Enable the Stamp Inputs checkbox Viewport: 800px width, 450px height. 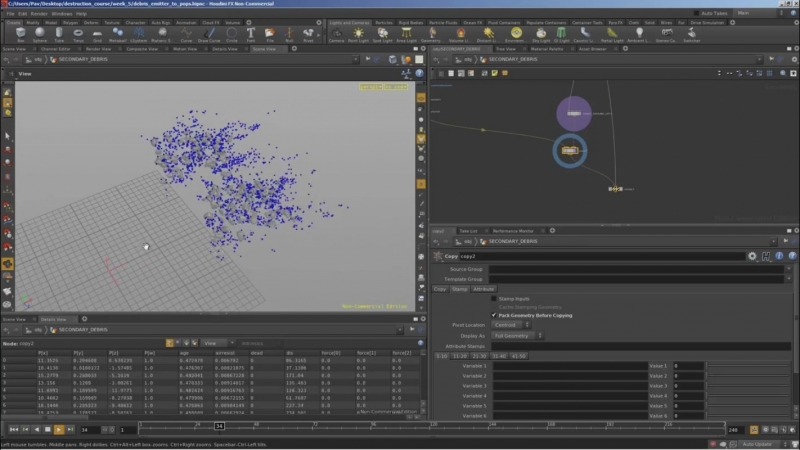[493, 298]
